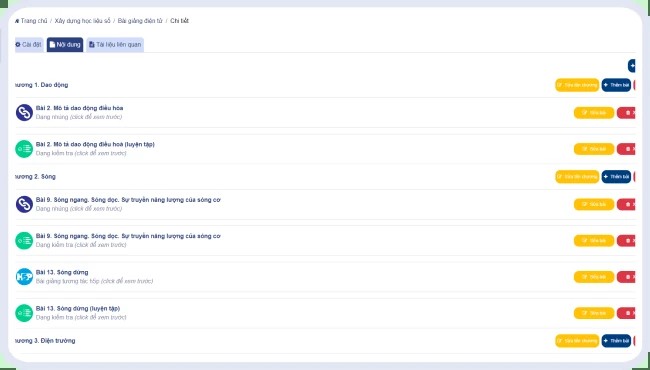Edit chapter name for Chương 2. Sóng
This screenshot has width=650, height=370.
pyautogui.click(x=577, y=177)
